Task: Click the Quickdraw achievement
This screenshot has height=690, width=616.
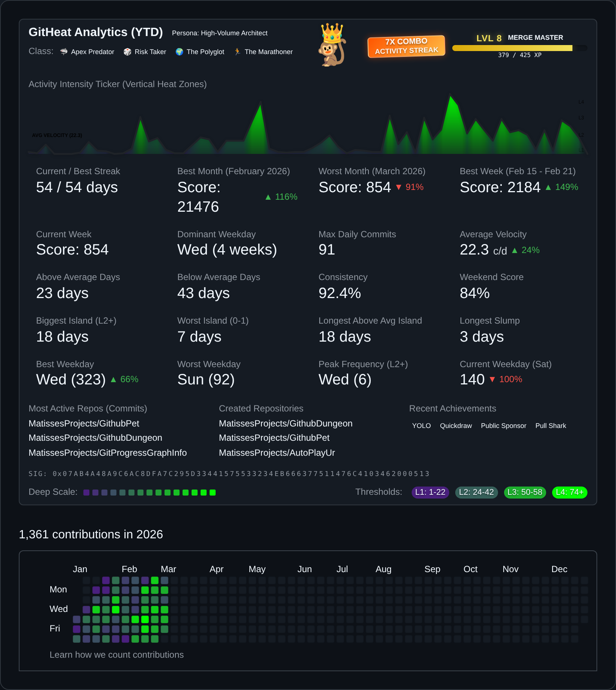Action: point(456,426)
